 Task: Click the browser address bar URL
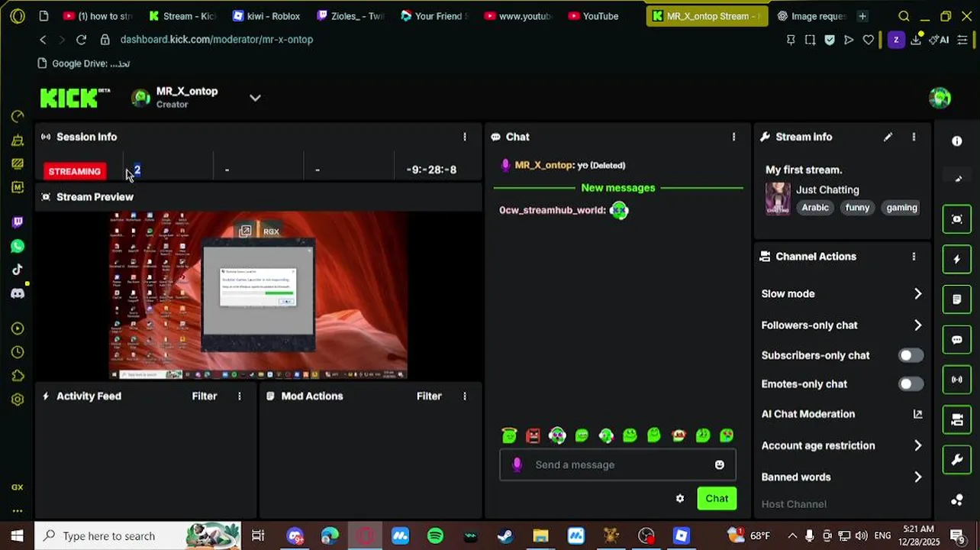(x=217, y=39)
